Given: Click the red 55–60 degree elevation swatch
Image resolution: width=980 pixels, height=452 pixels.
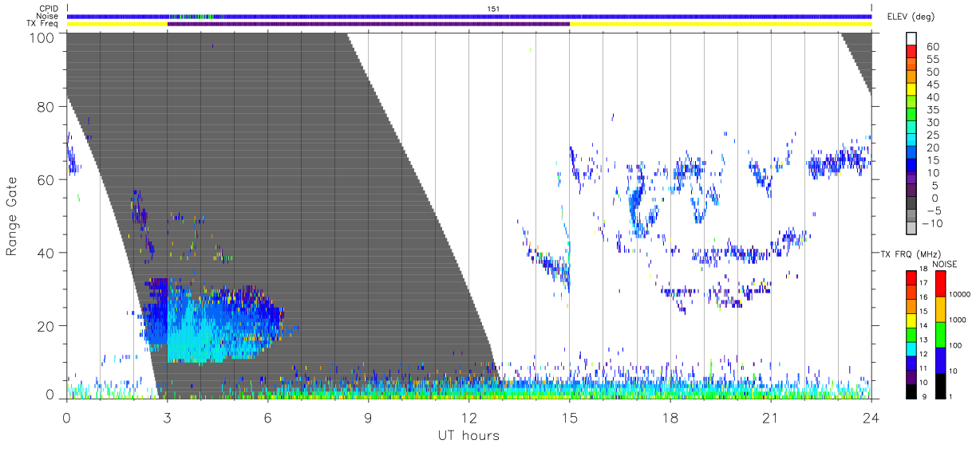Looking at the screenshot, I should pos(911,53).
